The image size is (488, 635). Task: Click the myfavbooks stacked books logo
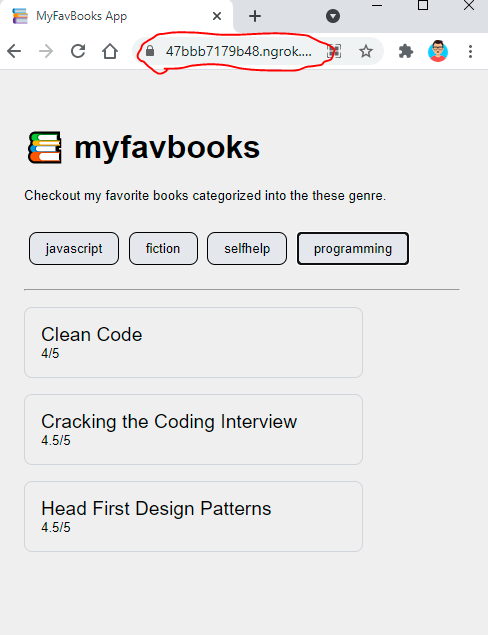click(x=45, y=147)
